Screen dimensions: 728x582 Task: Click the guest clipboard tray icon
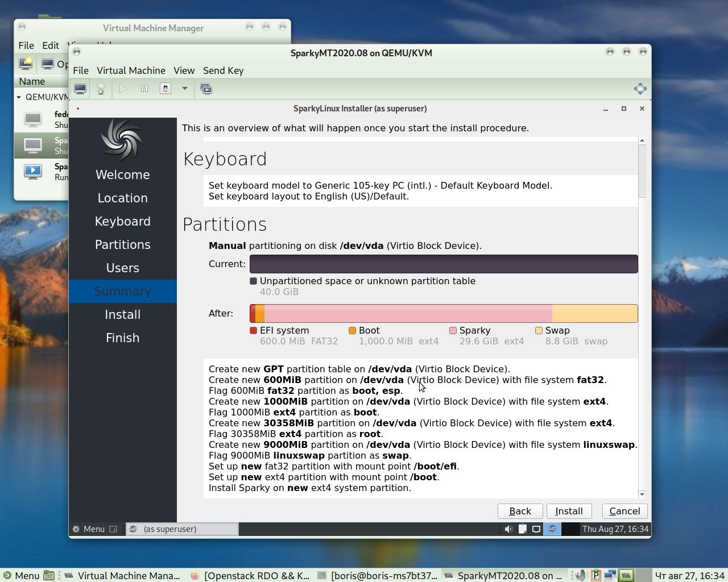click(522, 529)
